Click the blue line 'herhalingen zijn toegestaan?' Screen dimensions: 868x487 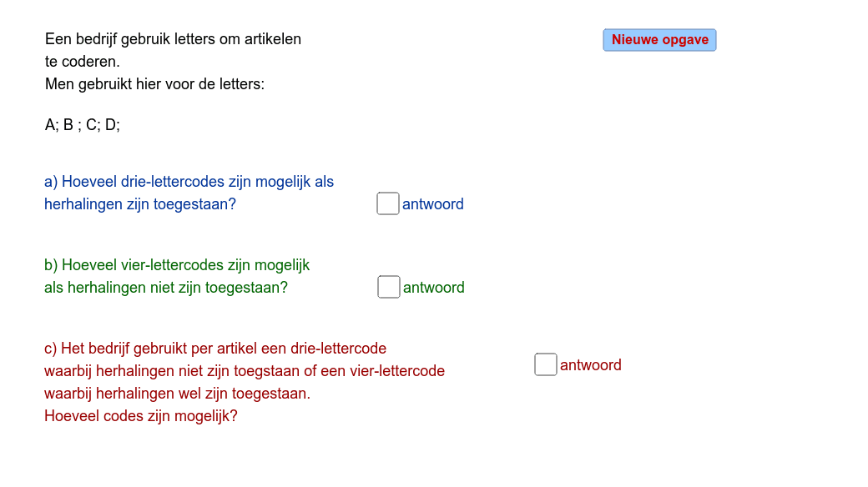click(x=140, y=204)
